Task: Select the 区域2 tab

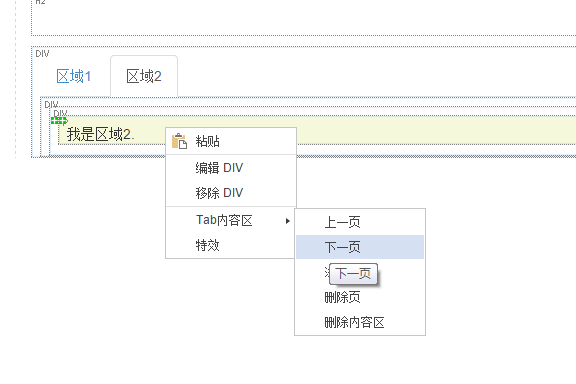Action: [144, 76]
